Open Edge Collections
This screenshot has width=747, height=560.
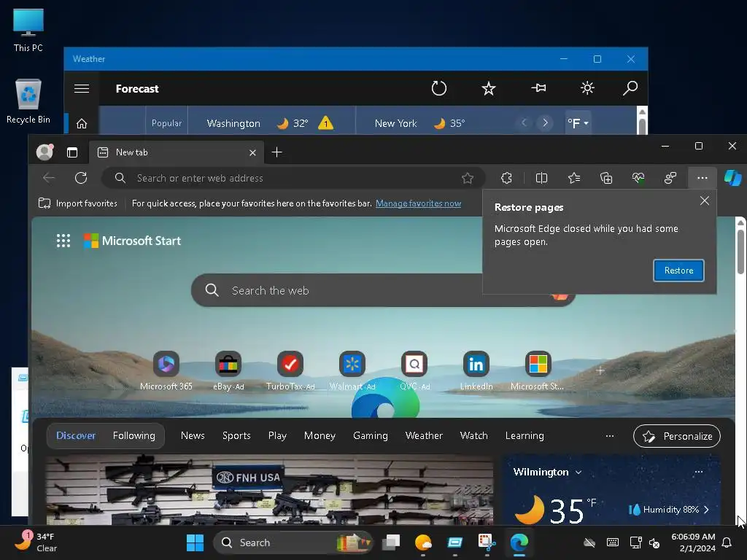(x=606, y=178)
